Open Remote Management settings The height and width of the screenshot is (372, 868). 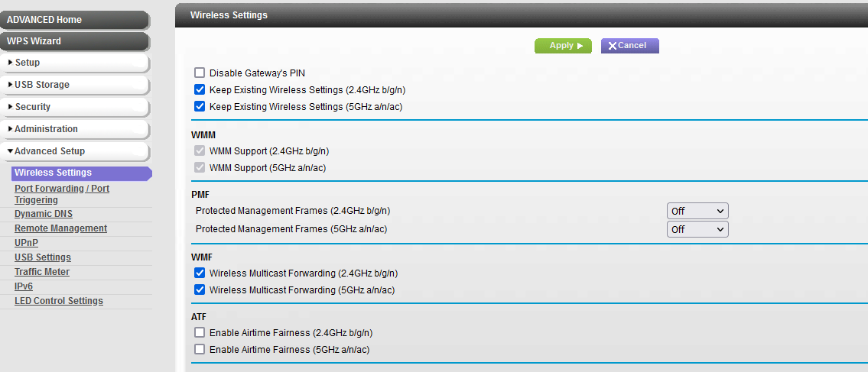(61, 228)
